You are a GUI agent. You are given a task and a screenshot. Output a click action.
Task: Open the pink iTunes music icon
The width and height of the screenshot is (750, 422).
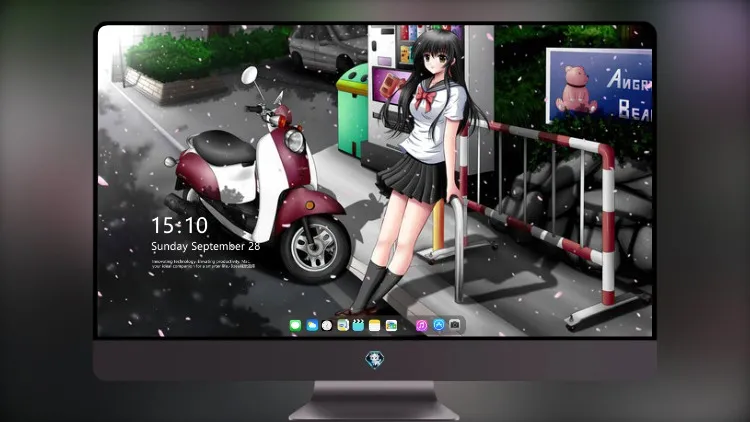coord(421,326)
